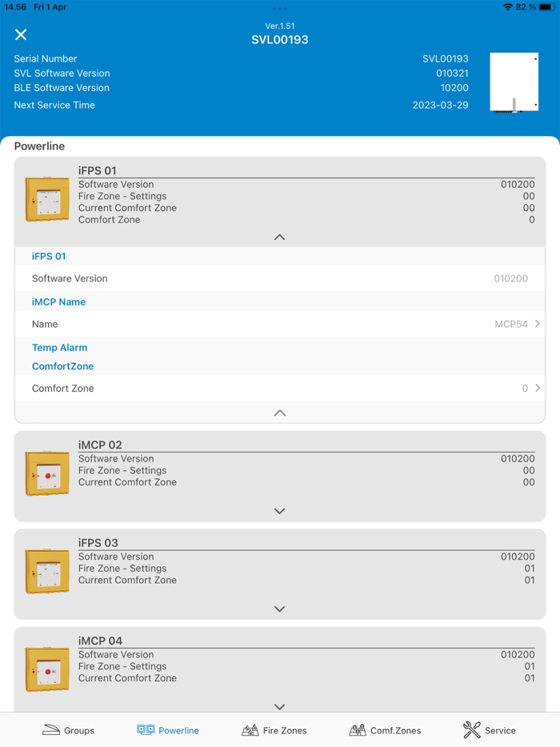
Task: Tap Current Comfort Zone in iMCP 02
Action: (x=127, y=482)
